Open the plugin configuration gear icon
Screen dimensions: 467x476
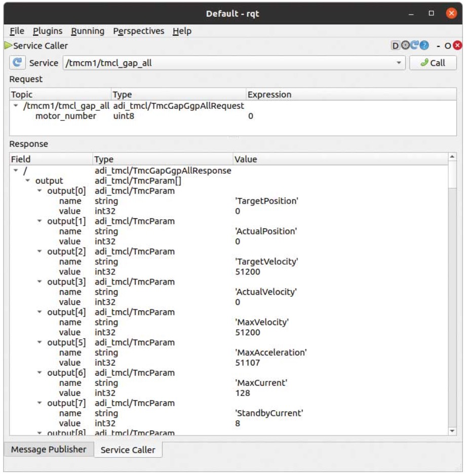click(x=405, y=46)
